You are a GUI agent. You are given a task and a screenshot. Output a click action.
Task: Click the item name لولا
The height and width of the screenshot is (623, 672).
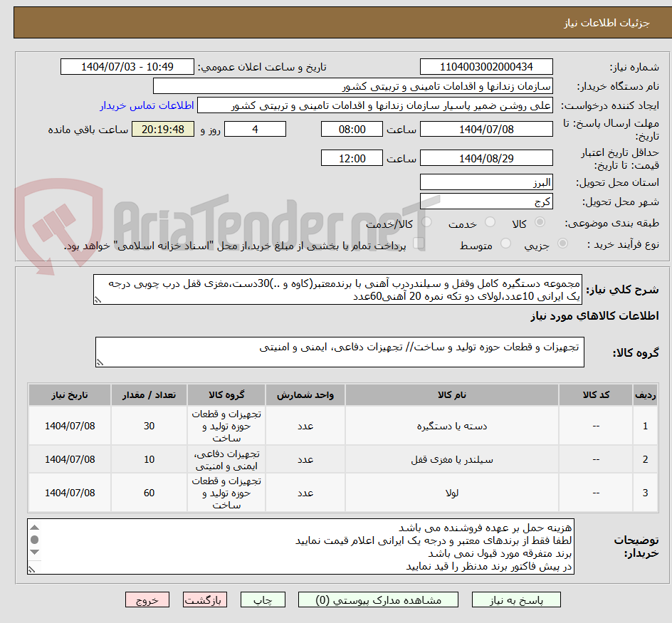tap(452, 493)
